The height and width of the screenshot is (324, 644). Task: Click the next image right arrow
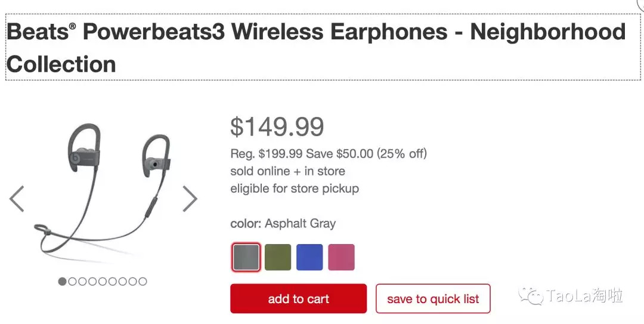189,199
